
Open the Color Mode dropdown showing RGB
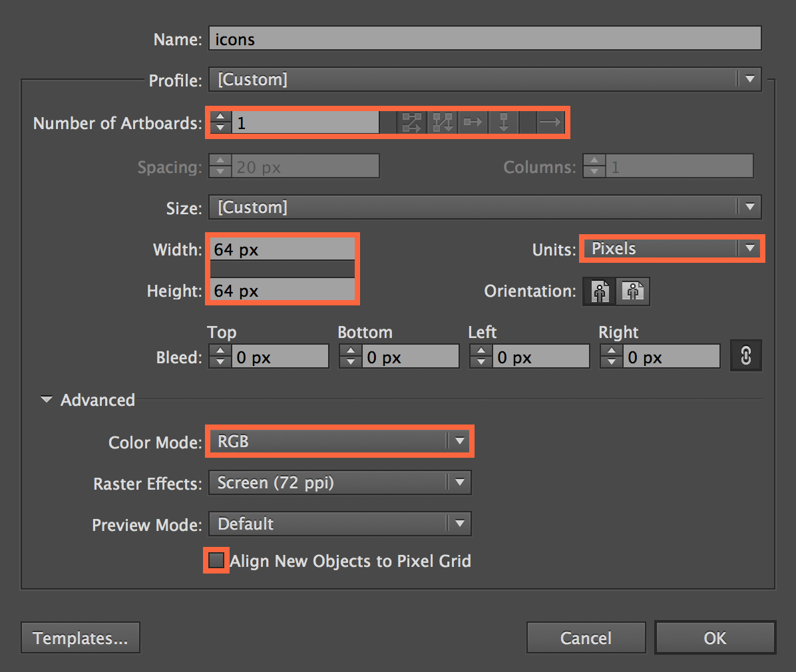(x=460, y=441)
